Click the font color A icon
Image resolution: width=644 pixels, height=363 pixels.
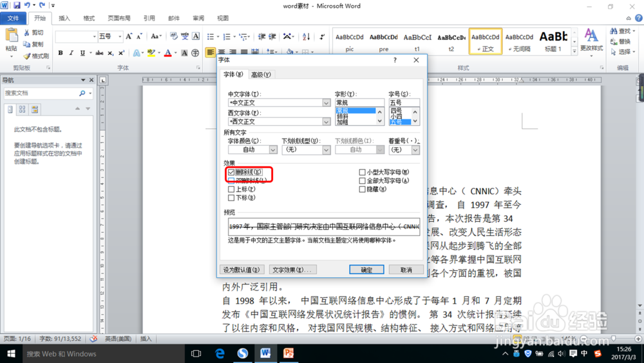point(167,53)
